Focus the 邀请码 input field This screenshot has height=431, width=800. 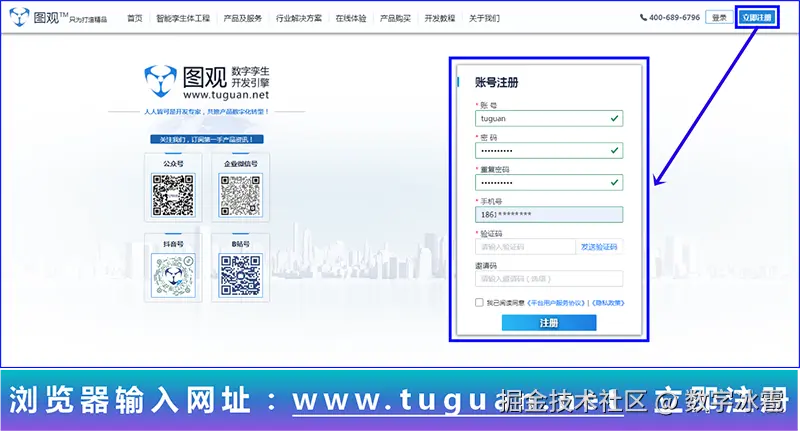click(549, 279)
